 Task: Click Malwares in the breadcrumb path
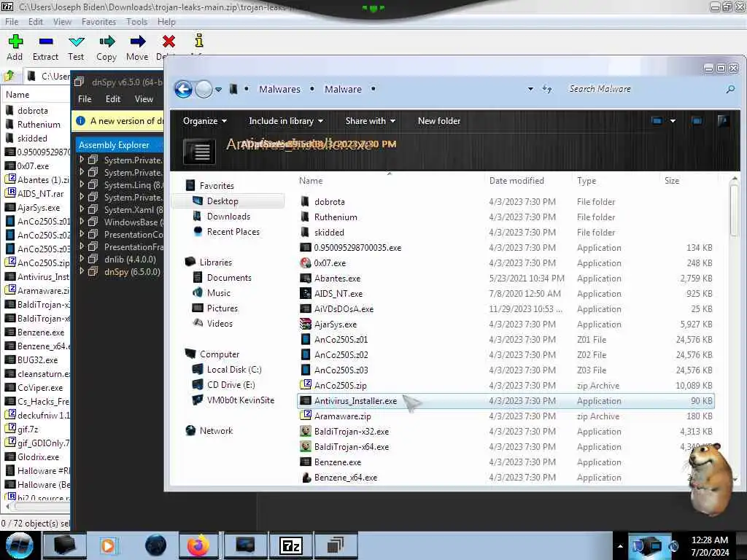point(279,89)
